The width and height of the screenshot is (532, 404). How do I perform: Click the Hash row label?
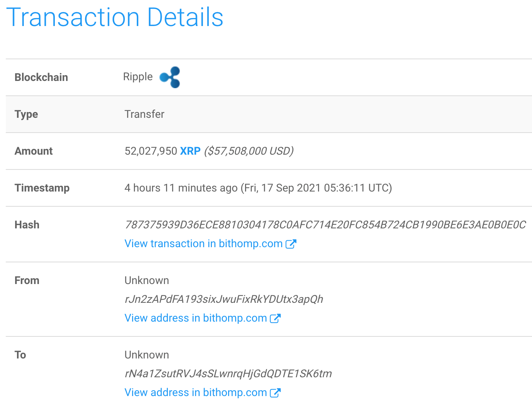(27, 224)
